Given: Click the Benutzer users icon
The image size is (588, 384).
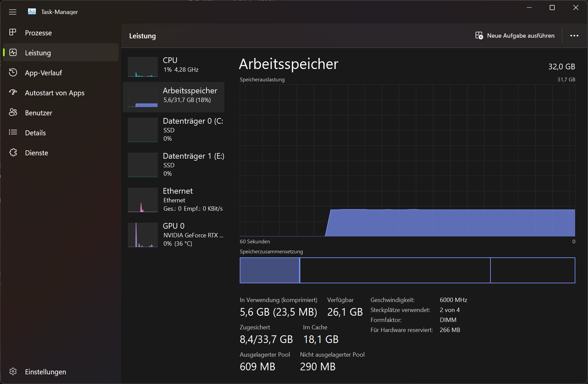Looking at the screenshot, I should pos(13,112).
